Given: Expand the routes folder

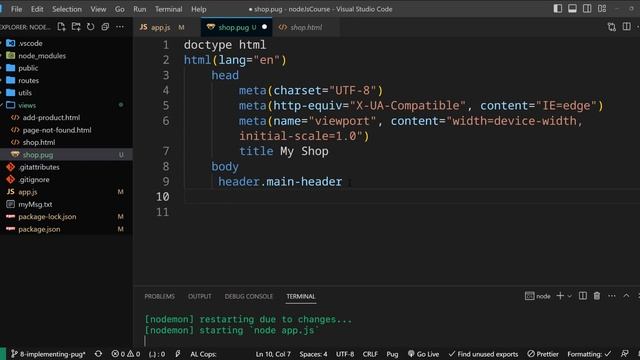Looking at the screenshot, I should [x=66, y=80].
